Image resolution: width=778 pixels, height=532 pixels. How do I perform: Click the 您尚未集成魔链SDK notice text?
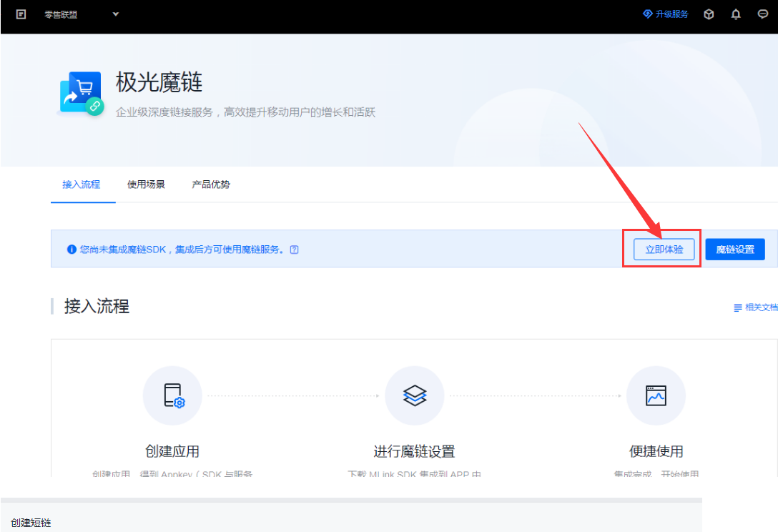pos(183,250)
